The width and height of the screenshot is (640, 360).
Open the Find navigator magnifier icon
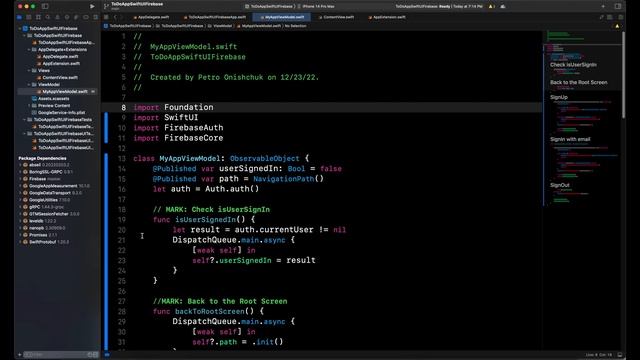pos(48,17)
